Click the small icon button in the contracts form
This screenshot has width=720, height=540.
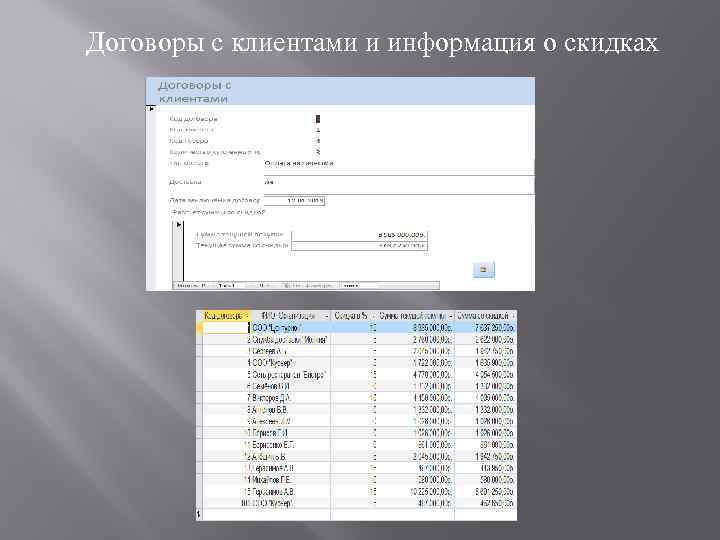coord(484,270)
